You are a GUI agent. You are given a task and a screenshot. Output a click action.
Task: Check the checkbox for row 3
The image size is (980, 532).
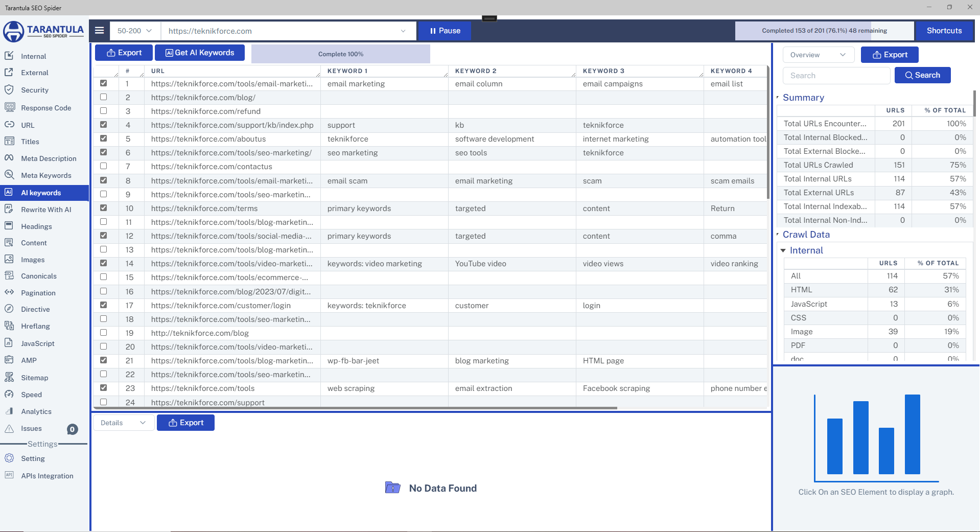click(104, 111)
